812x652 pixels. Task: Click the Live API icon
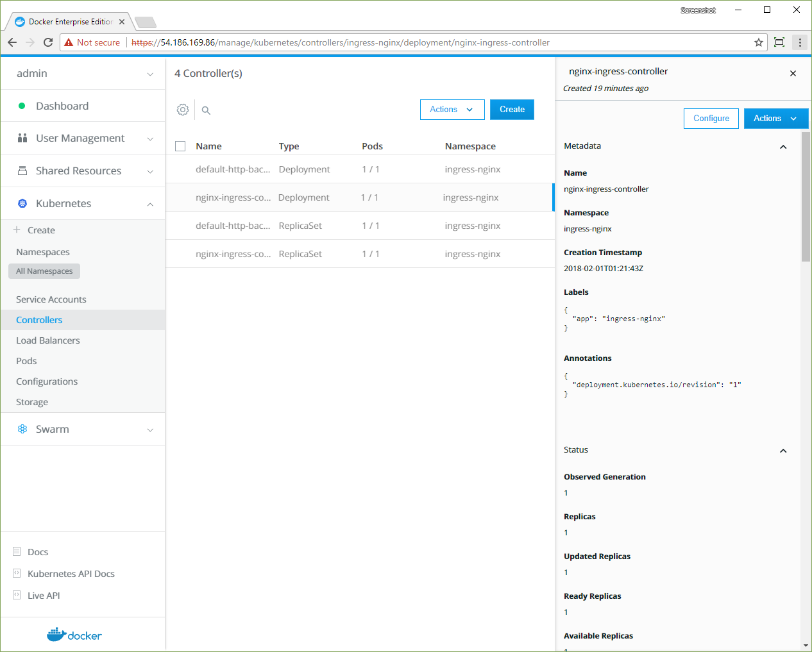tap(17, 595)
